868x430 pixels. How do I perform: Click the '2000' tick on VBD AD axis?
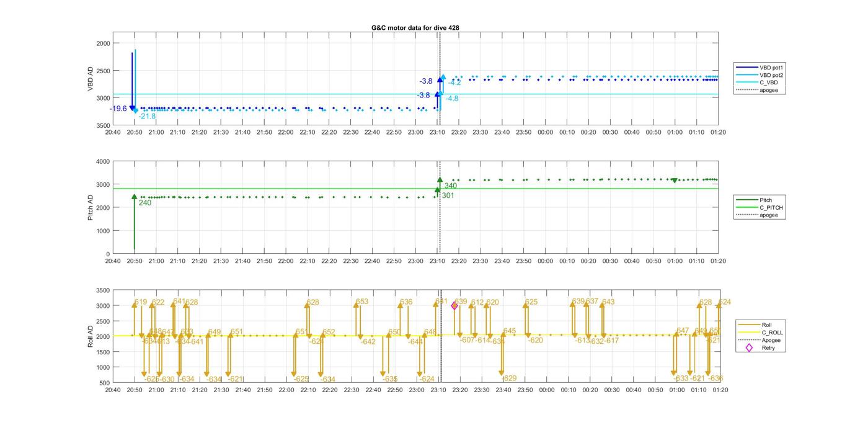coord(103,43)
